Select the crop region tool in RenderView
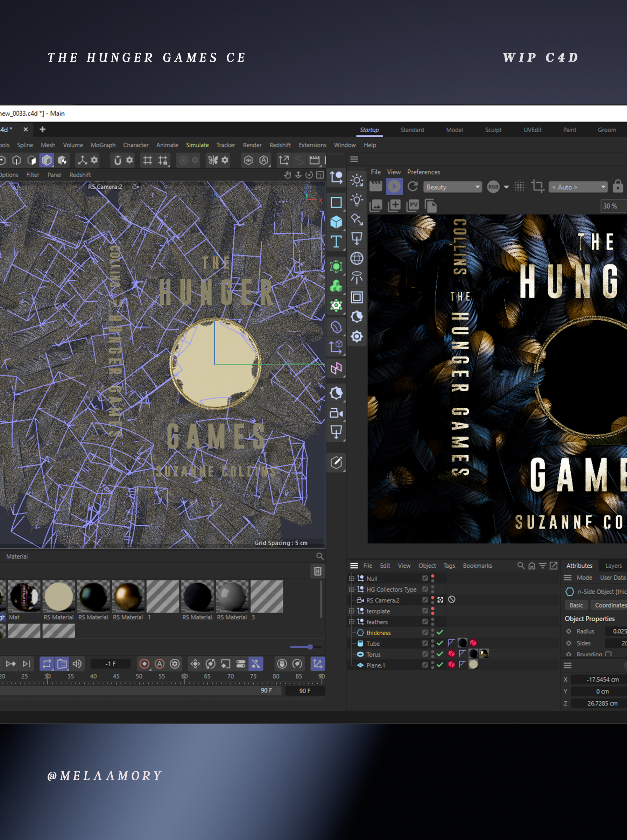Image resolution: width=627 pixels, height=840 pixels. 537,186
